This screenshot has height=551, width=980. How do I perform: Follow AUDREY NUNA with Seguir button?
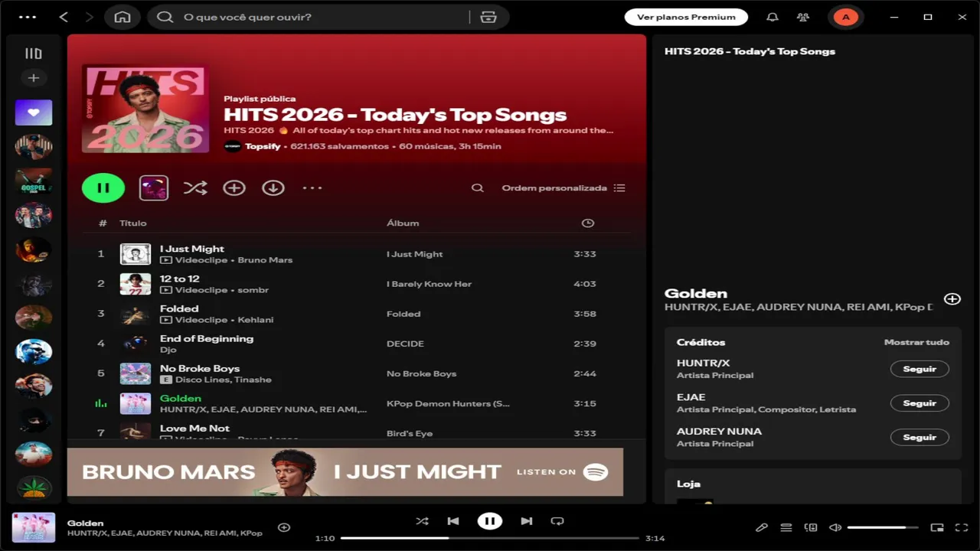coord(920,438)
